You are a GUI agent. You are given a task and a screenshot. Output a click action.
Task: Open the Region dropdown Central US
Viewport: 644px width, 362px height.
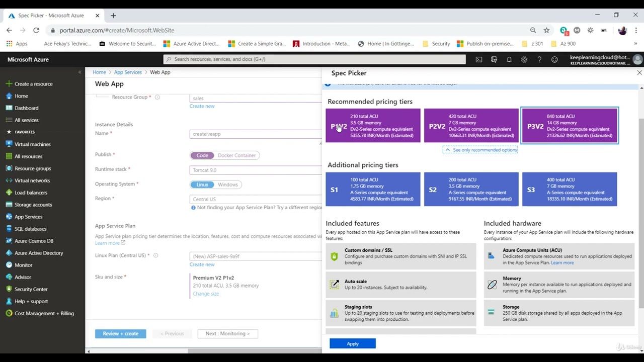click(x=256, y=199)
